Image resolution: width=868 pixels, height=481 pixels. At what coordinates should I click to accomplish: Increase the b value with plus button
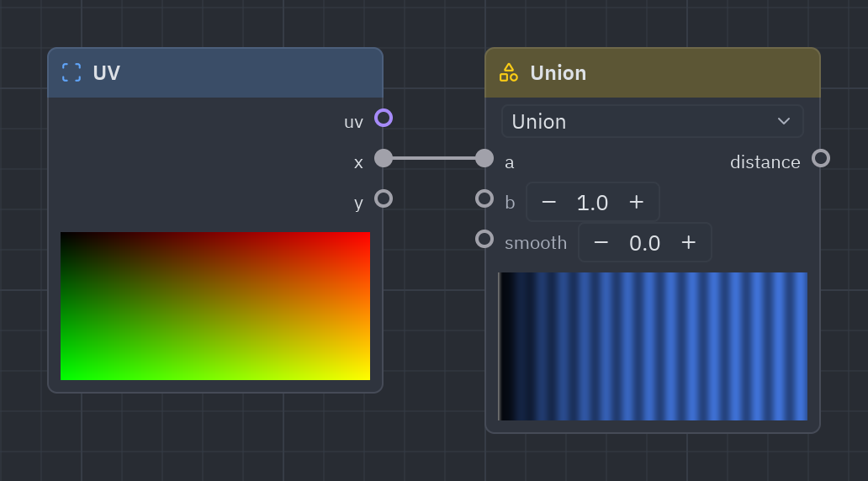[637, 202]
